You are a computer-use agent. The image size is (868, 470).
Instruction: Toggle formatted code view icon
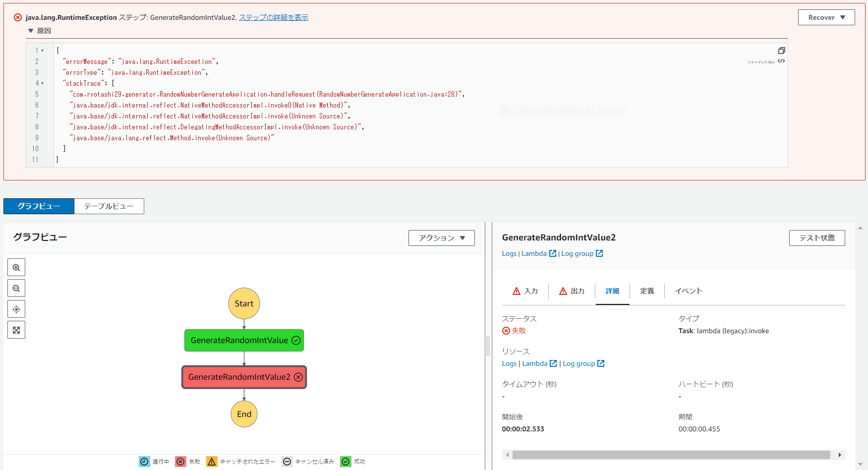(x=781, y=61)
